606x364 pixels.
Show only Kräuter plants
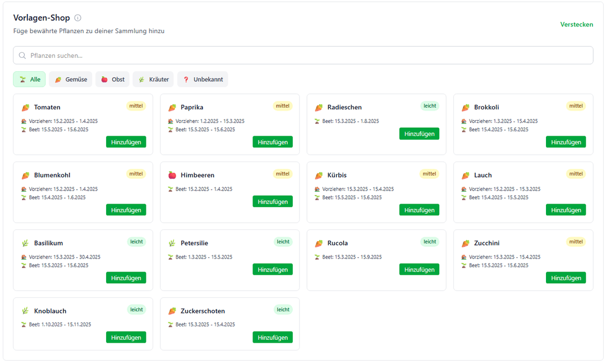(153, 80)
